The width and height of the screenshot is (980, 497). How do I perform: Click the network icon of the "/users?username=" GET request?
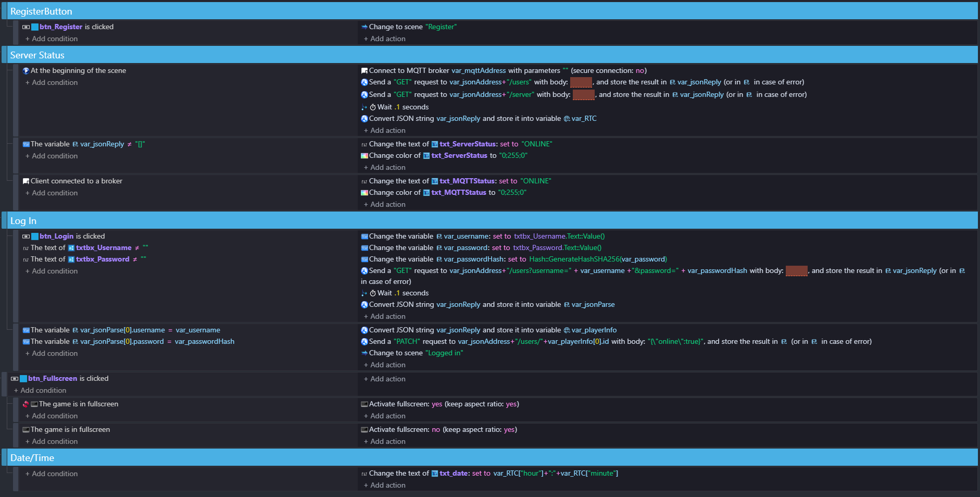click(365, 271)
